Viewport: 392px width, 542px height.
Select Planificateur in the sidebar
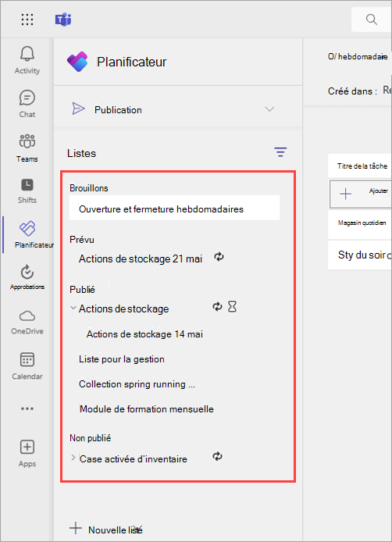(x=27, y=234)
